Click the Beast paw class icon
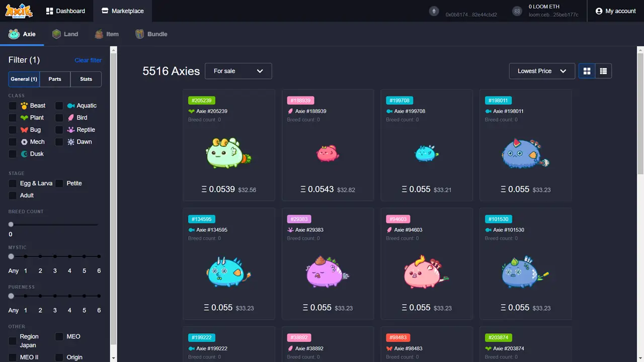Image resolution: width=644 pixels, height=362 pixels. 24,106
